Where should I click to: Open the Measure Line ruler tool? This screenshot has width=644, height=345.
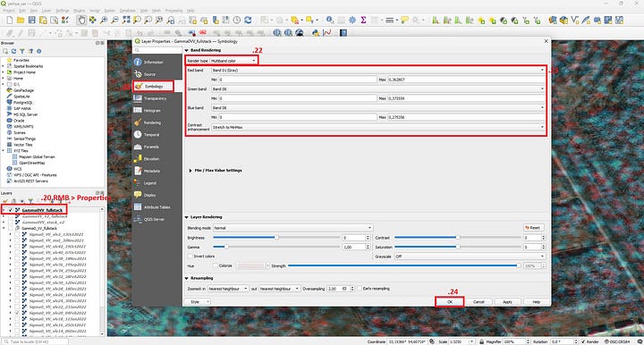pyautogui.click(x=389, y=20)
